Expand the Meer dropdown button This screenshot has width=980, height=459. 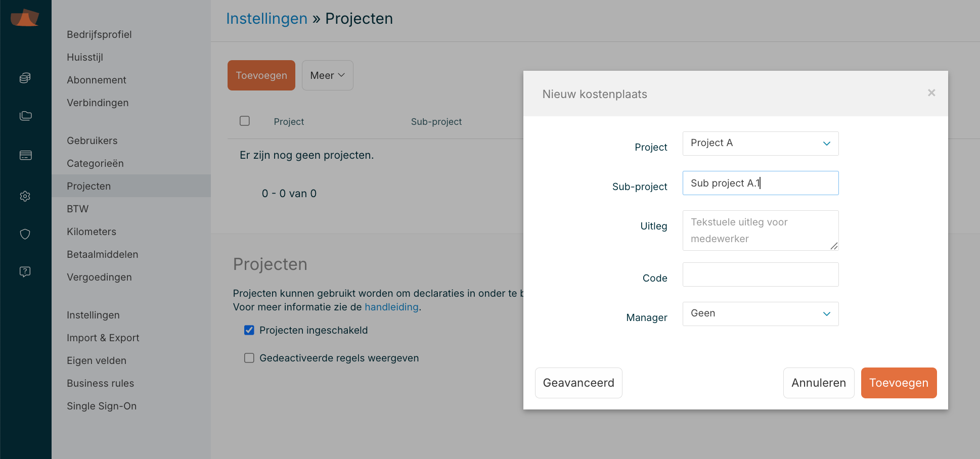click(x=327, y=75)
